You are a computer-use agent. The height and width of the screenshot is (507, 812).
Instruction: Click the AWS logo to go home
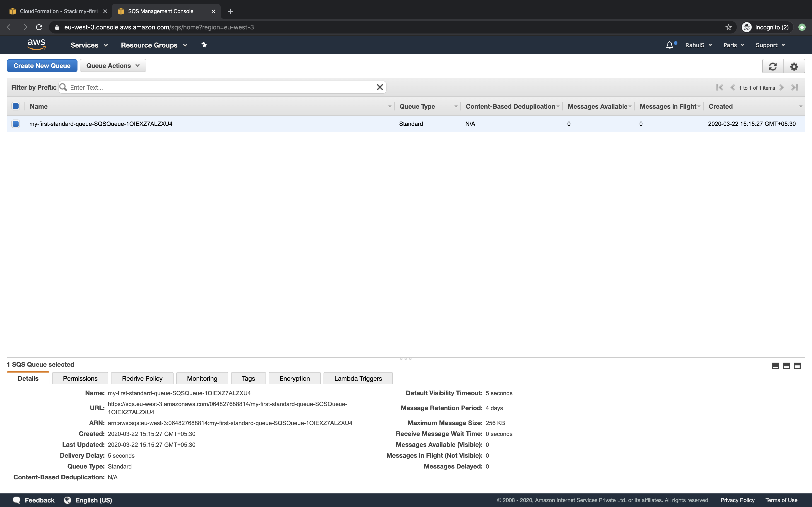pos(36,44)
